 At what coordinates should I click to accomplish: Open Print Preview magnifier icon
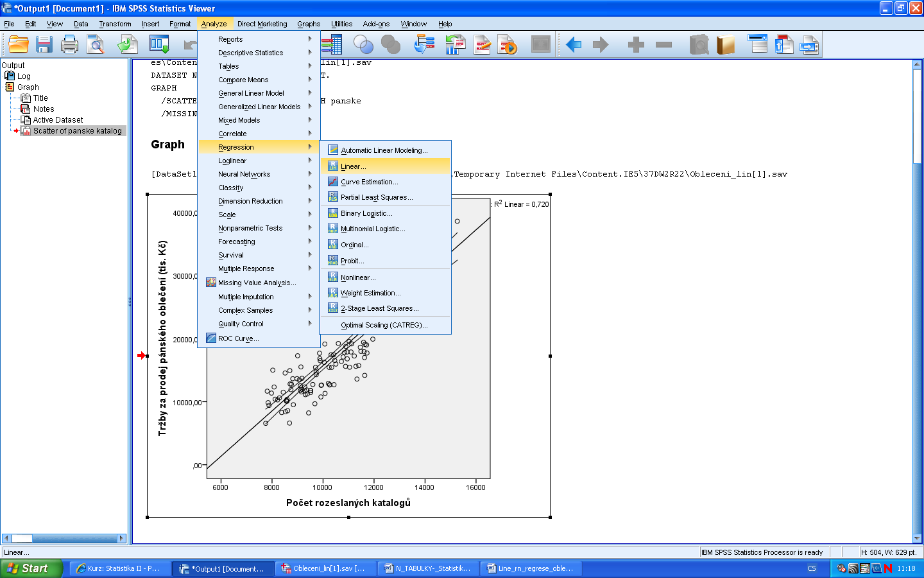click(x=96, y=44)
